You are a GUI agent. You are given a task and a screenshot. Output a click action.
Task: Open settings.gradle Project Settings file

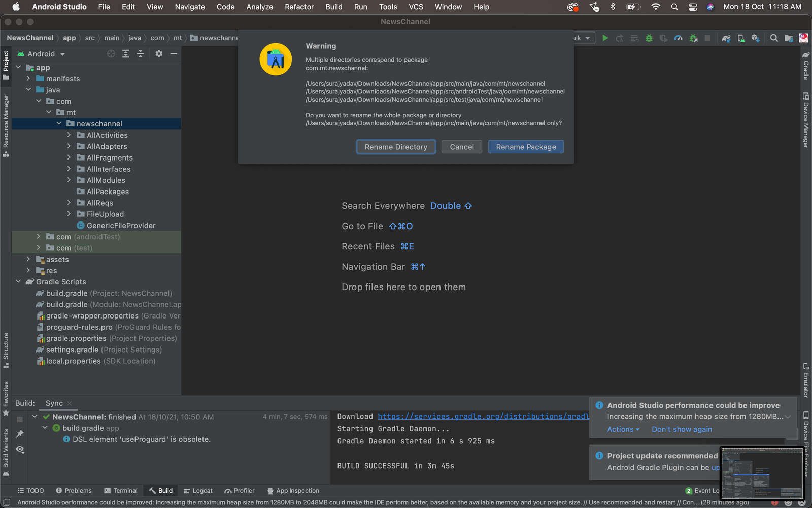(x=99, y=350)
